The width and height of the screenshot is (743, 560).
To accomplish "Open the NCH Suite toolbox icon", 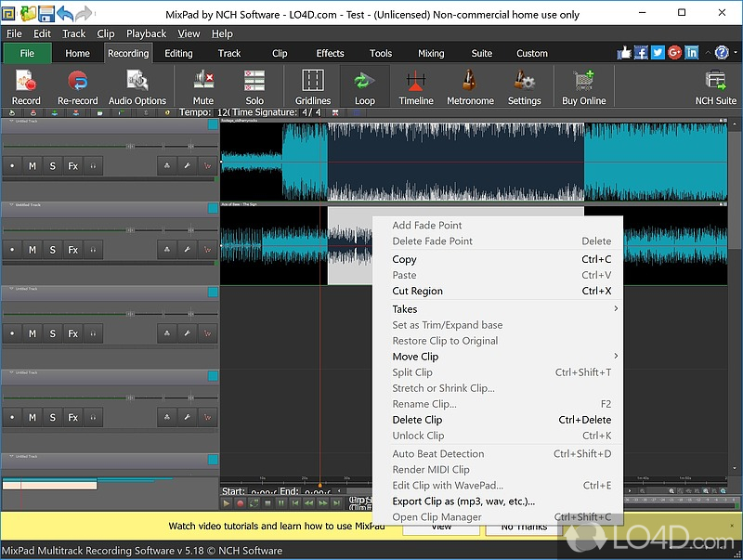I will tap(715, 87).
